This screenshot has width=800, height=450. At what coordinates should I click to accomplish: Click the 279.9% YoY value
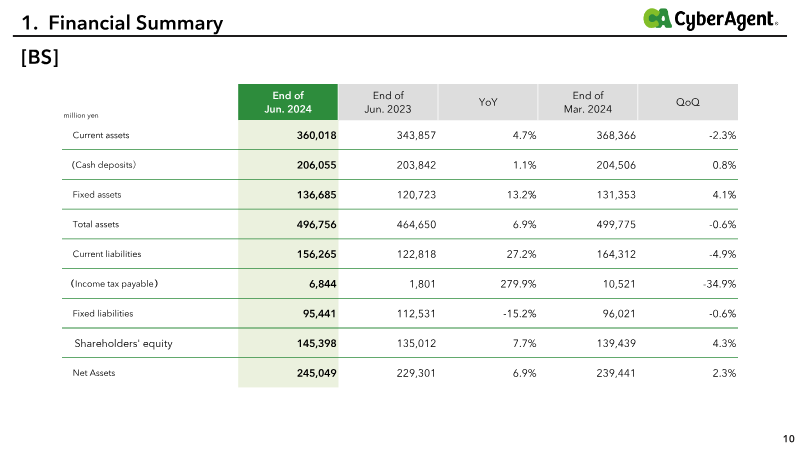pyautogui.click(x=518, y=284)
